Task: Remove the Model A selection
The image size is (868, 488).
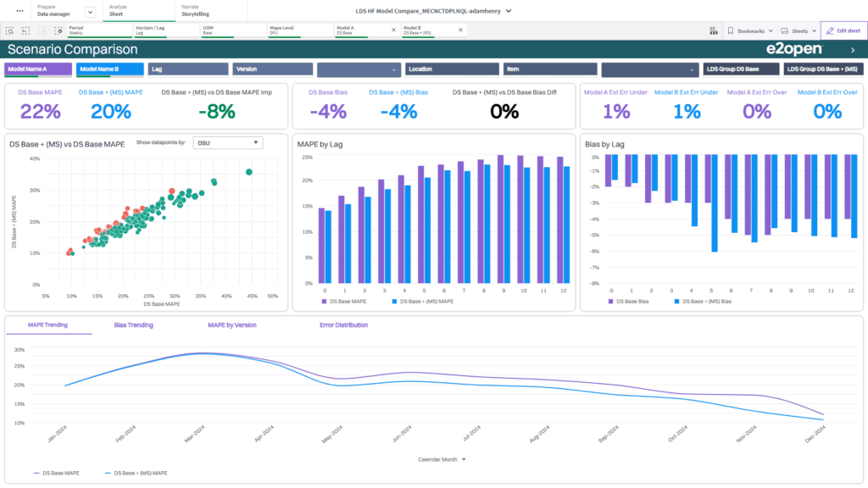Action: coord(392,30)
